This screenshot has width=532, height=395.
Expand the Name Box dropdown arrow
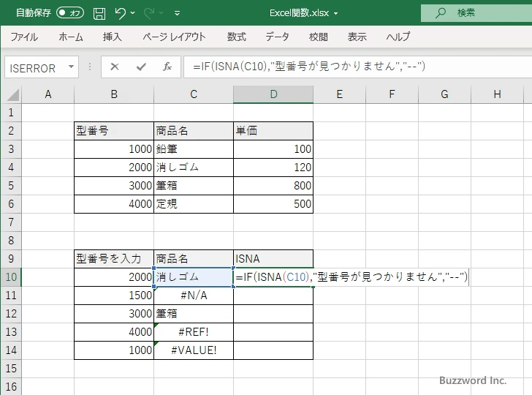(72, 67)
